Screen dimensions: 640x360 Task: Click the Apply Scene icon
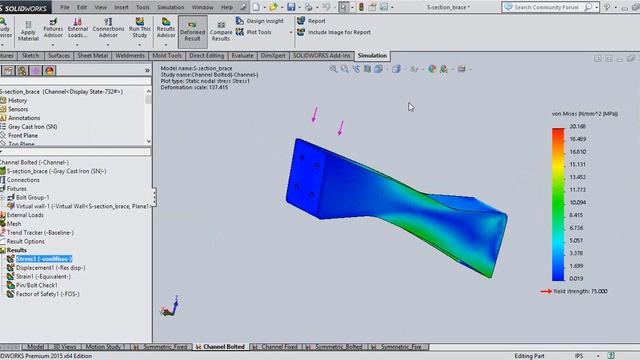[x=443, y=69]
